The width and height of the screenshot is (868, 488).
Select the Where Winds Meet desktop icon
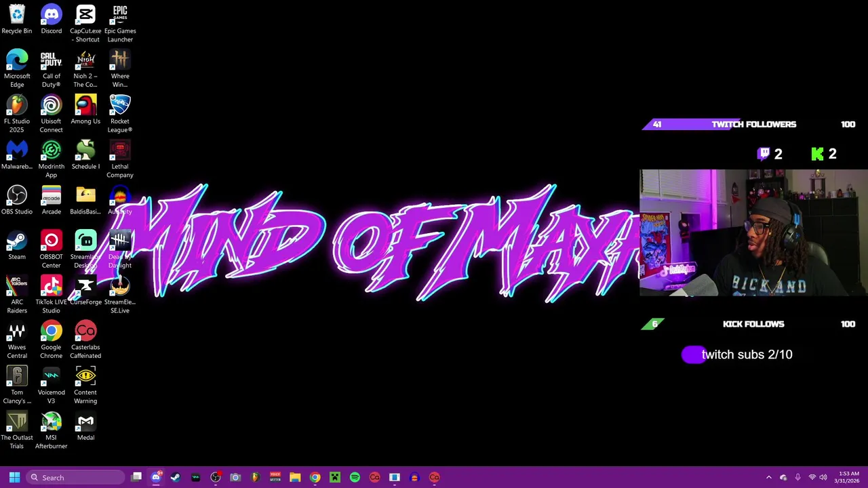120,68
